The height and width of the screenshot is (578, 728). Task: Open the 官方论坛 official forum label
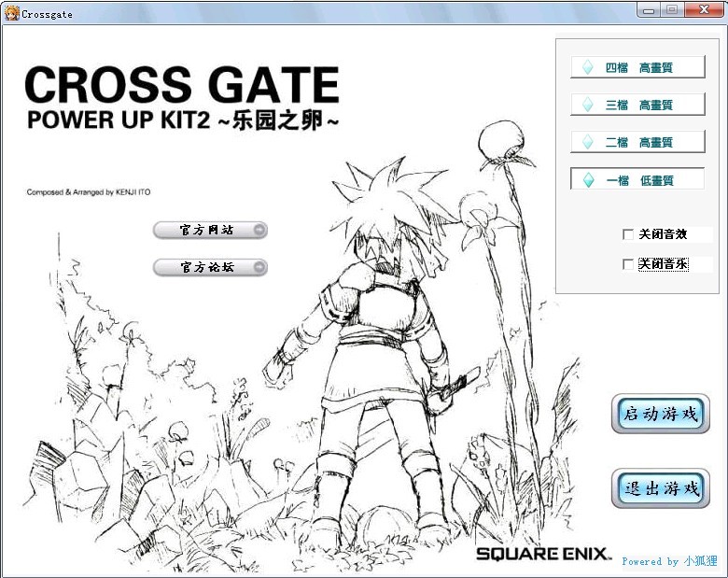click(206, 267)
